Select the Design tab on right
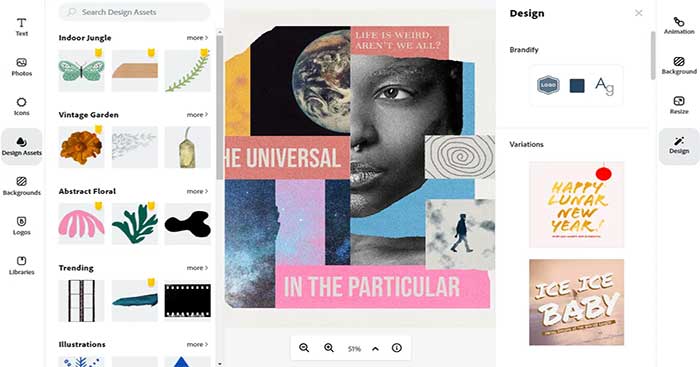The height and width of the screenshot is (367, 700). pyautogui.click(x=679, y=146)
